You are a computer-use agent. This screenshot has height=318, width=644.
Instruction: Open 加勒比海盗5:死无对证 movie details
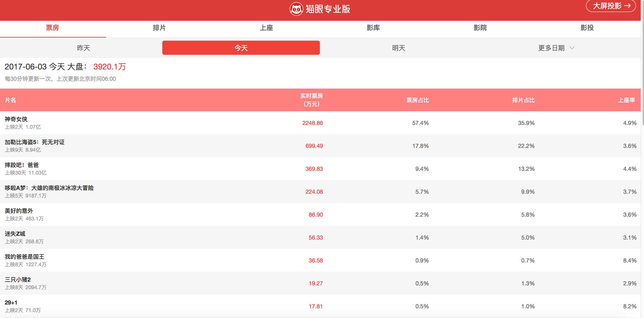34,142
